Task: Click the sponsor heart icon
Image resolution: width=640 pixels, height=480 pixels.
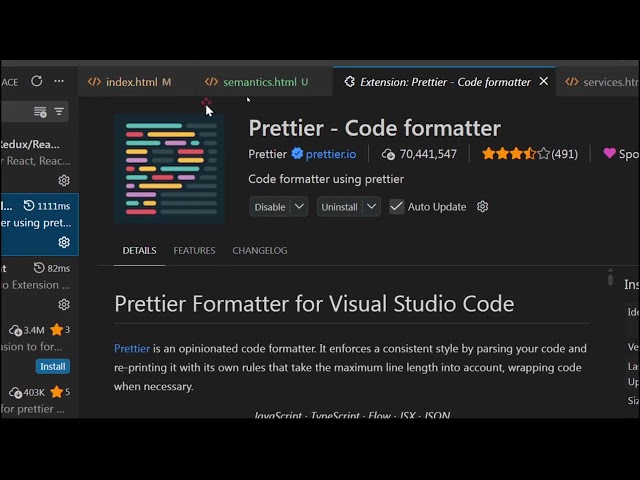Action: (x=609, y=153)
